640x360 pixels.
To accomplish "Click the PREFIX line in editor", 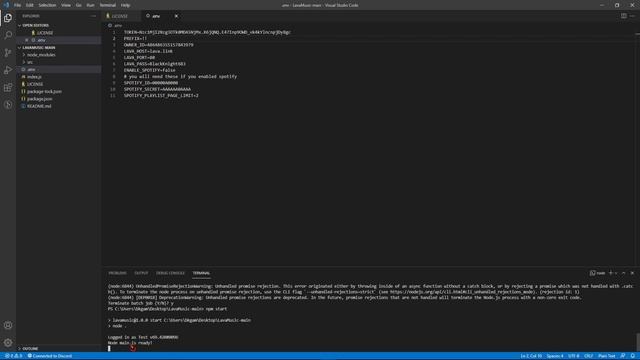I will [x=135, y=38].
